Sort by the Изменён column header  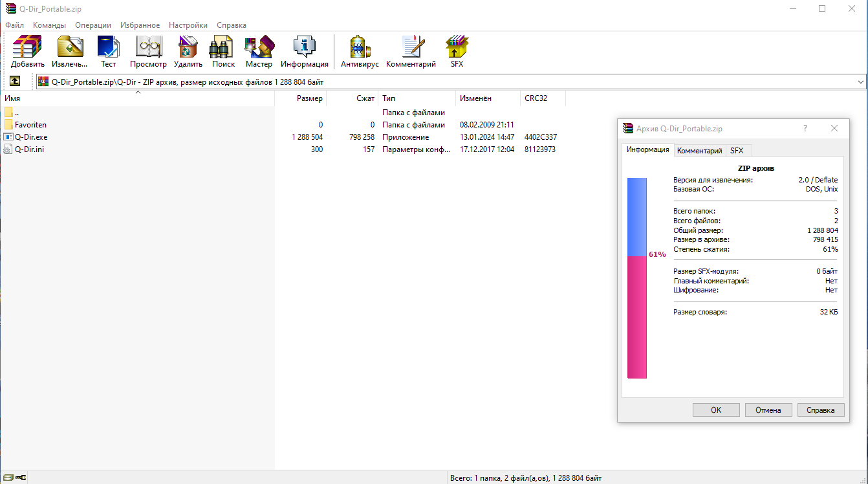488,98
